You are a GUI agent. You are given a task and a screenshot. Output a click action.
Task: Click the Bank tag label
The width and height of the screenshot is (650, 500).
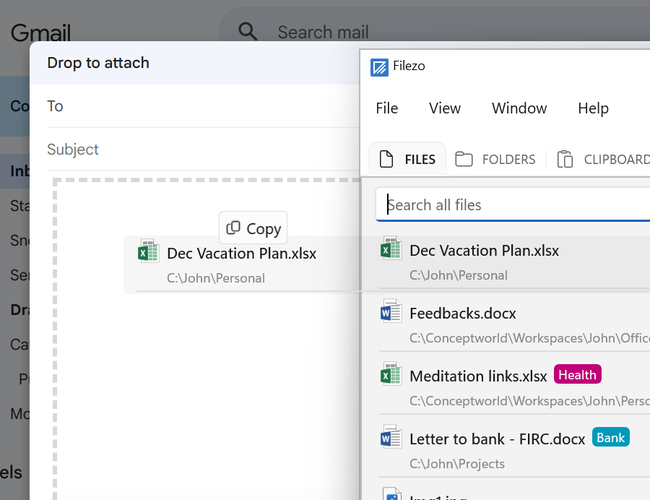point(611,437)
